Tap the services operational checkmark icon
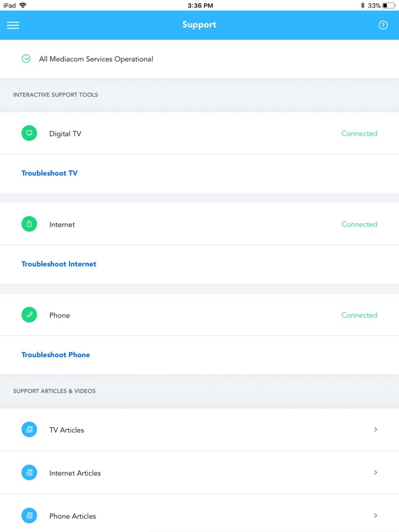Screen dimensions: 399x532 click(26, 59)
